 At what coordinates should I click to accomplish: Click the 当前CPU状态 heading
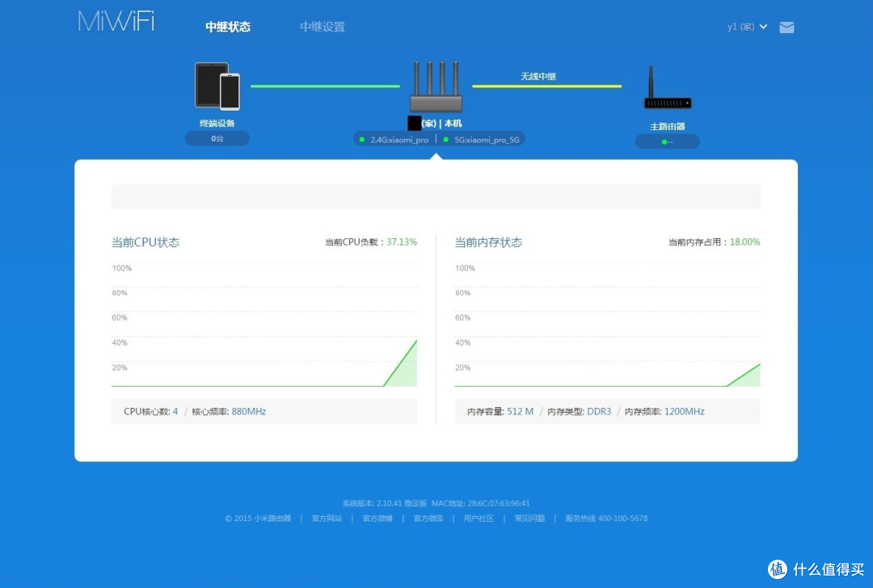145,242
